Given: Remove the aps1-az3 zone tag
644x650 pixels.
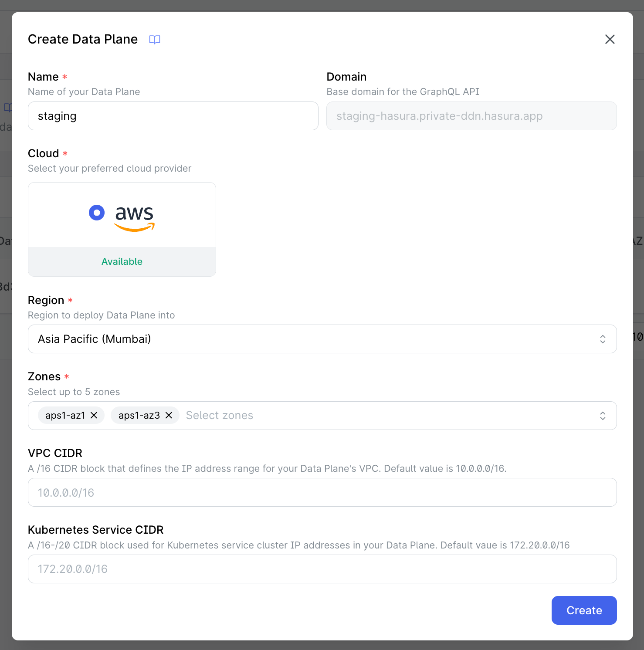Looking at the screenshot, I should coord(169,416).
